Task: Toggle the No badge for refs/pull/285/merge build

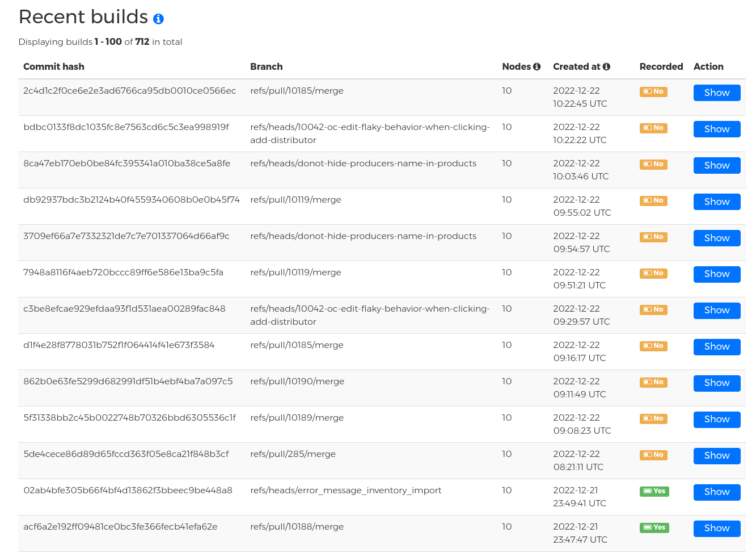Action: pos(653,455)
